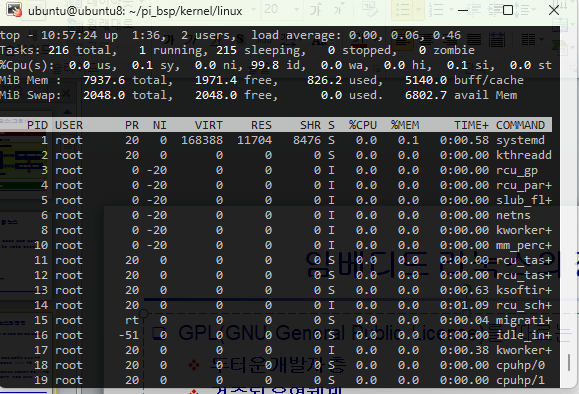Viewport: 579px width, 394px height.
Task: Select the cpuhp/1 process name
Action: (520, 380)
